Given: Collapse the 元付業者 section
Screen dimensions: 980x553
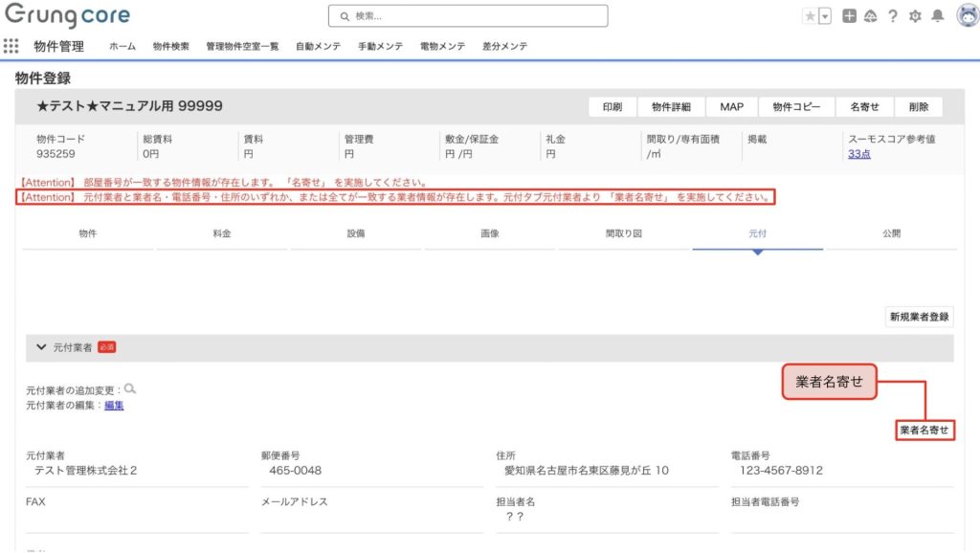Looking at the screenshot, I should point(41,347).
